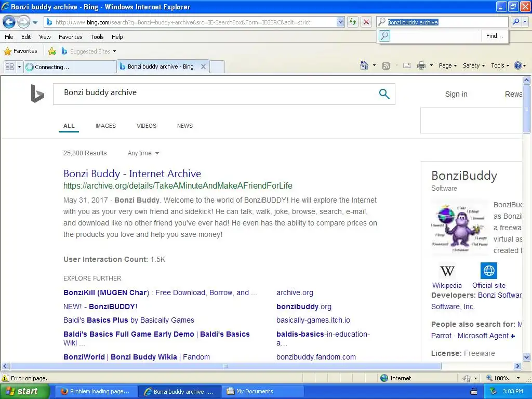The width and height of the screenshot is (532, 399).
Task: Open NEW! - BonziBUDDY! link
Action: (x=100, y=307)
